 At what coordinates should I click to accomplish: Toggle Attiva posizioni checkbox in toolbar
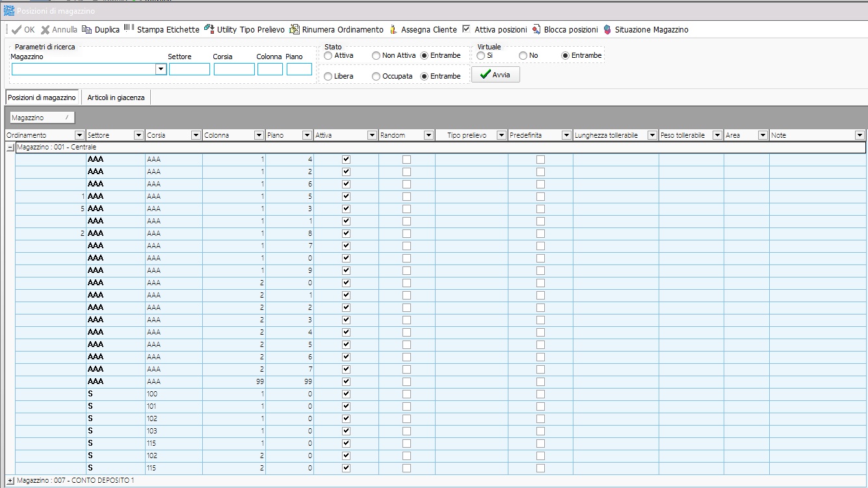466,29
